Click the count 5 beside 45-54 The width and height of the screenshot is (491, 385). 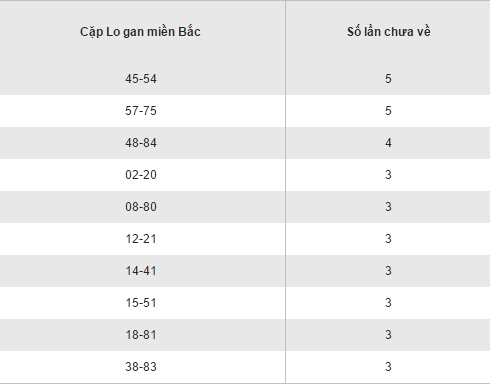388,79
